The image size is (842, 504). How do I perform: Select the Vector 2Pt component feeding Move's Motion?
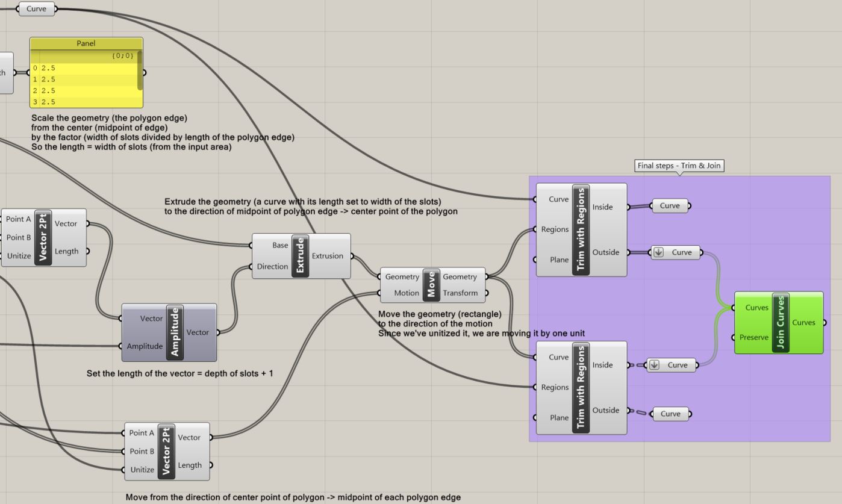166,451
